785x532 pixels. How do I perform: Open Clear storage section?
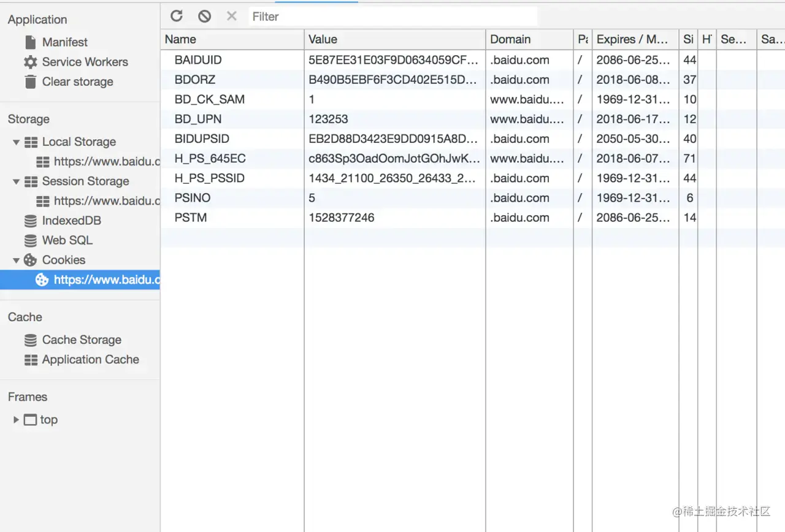[x=78, y=82]
